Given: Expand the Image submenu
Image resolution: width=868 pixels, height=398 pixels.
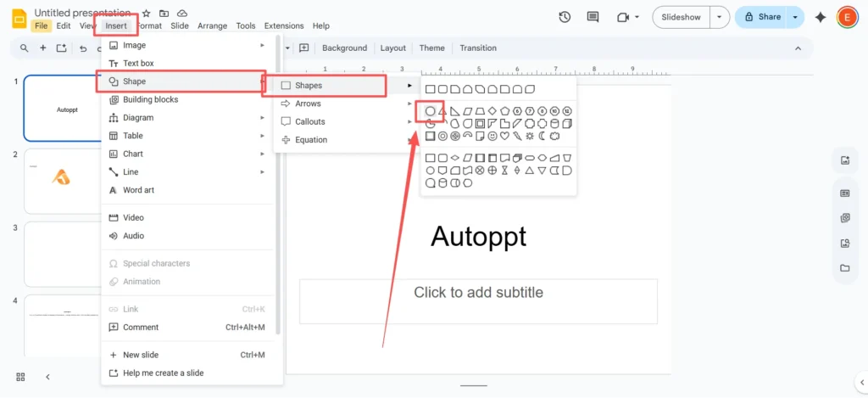Looking at the screenshot, I should [x=263, y=45].
